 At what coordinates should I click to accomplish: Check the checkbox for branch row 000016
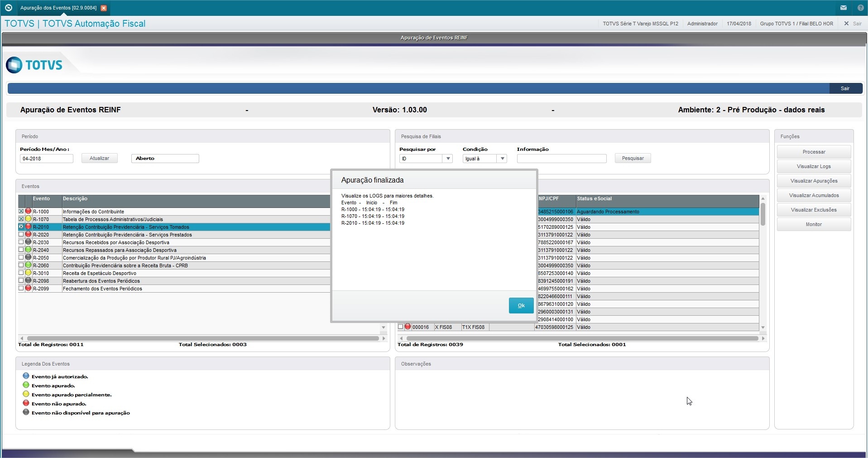tap(400, 327)
